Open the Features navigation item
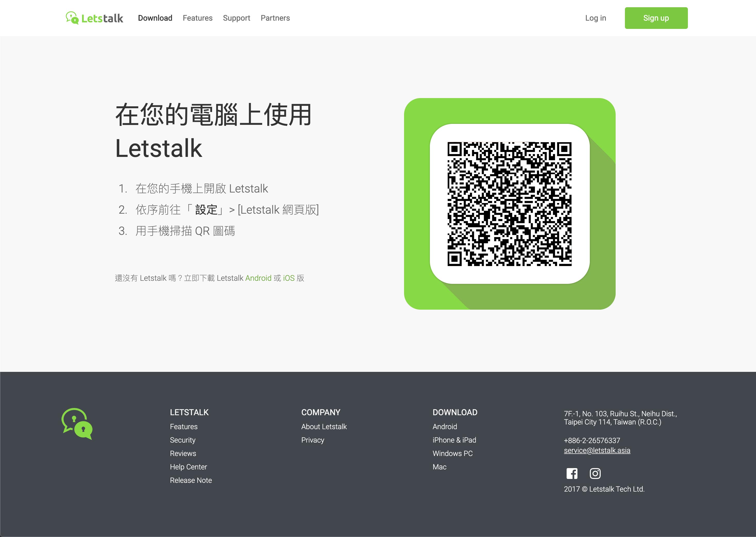This screenshot has width=756, height=537. [197, 18]
